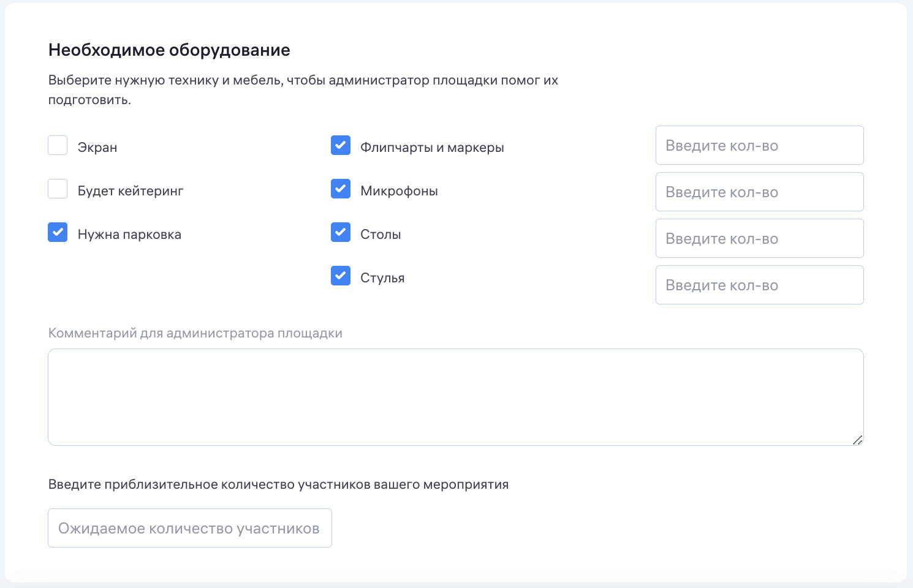Uncheck the Флипчарты и маркеры checkbox
Viewport: 913px width, 588px height.
coord(341,146)
